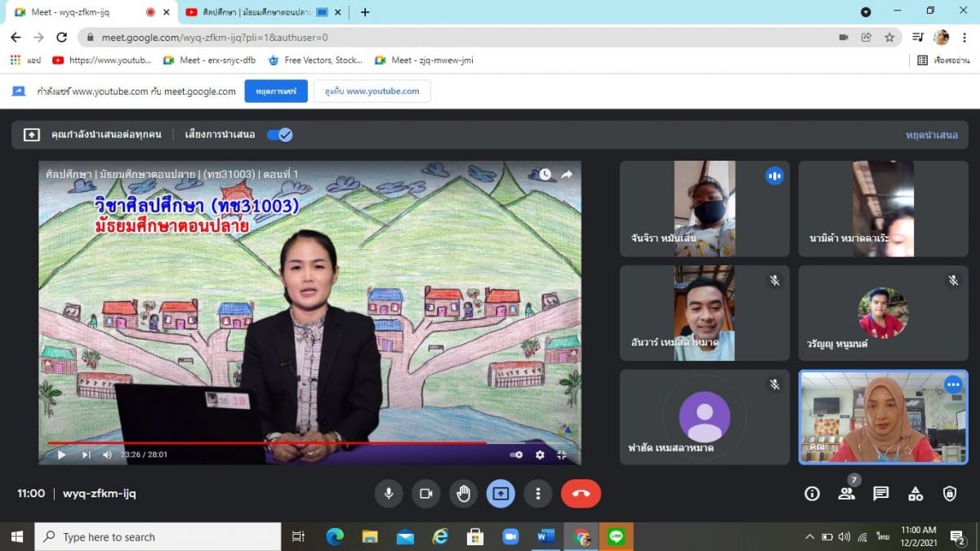The image size is (980, 551).
Task: Click the red YouTube video progress bar
Action: pyautogui.click(x=269, y=443)
